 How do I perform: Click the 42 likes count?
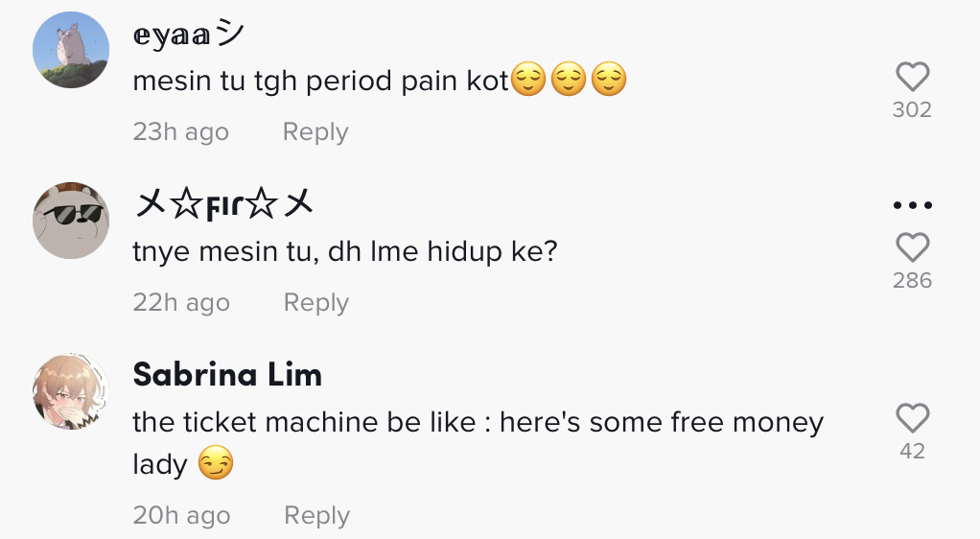[912, 452]
